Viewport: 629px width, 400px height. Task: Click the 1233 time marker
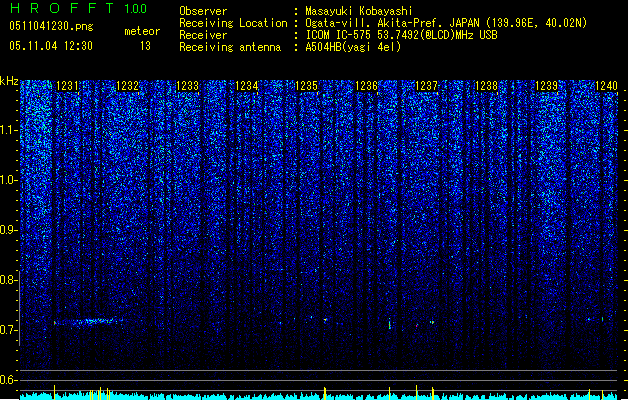[187, 86]
